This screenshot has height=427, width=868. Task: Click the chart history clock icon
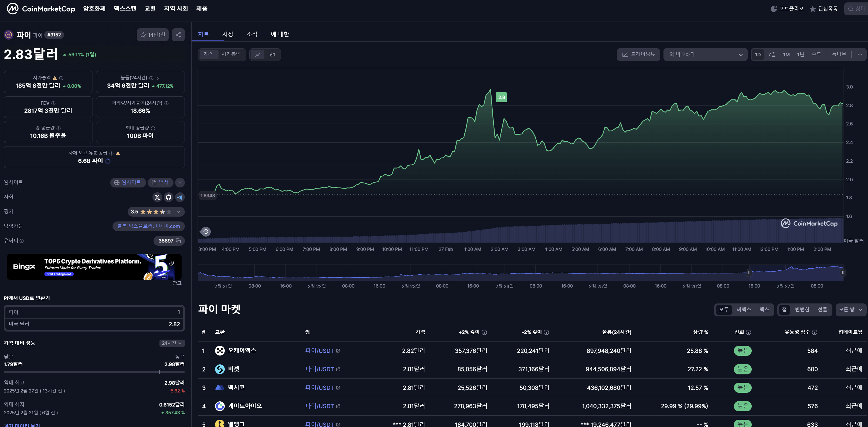[206, 231]
